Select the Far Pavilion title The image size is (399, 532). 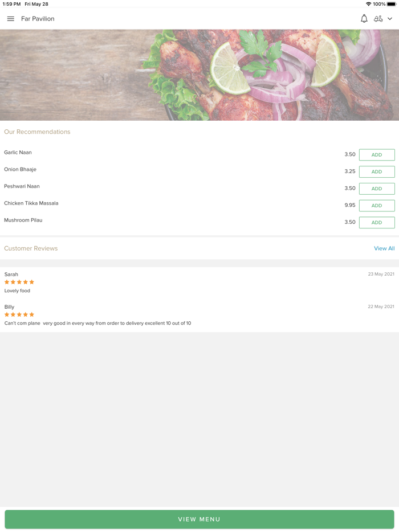point(38,19)
